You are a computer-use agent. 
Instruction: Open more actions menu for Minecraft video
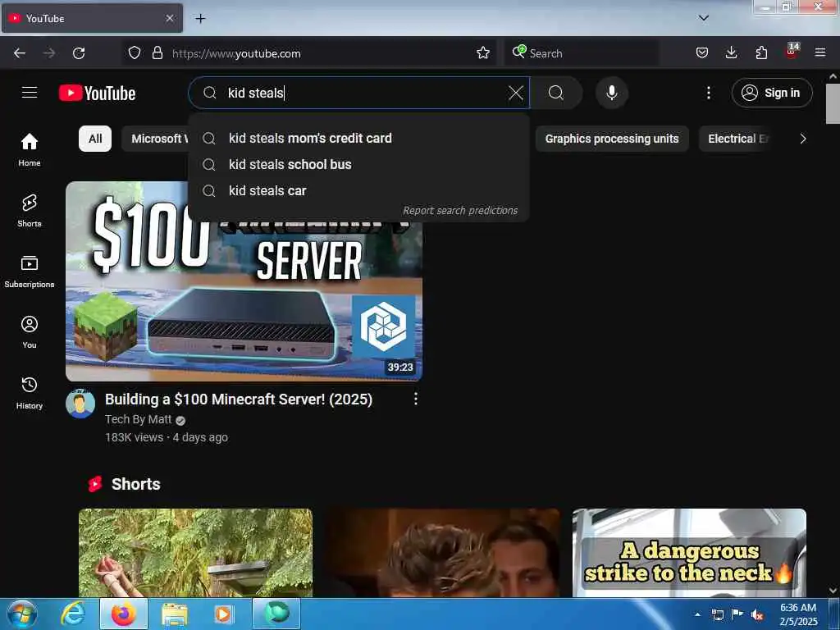(416, 399)
